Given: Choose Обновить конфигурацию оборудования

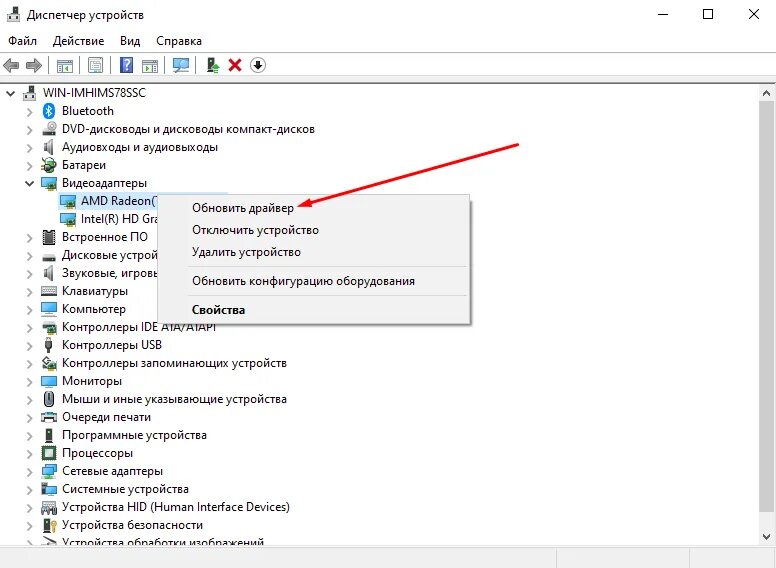Looking at the screenshot, I should pyautogui.click(x=313, y=281).
